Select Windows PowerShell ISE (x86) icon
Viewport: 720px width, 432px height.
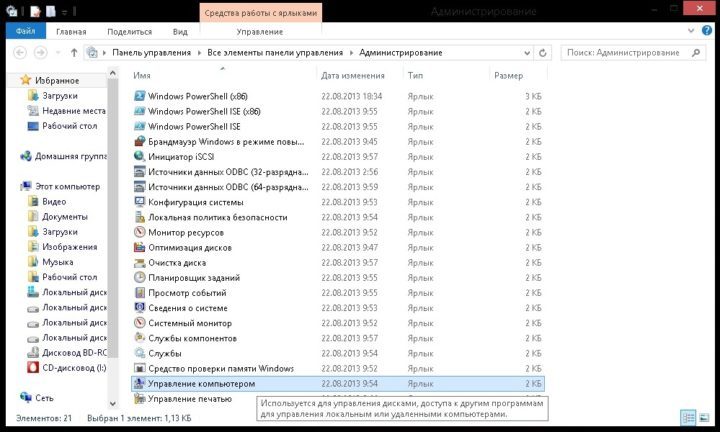tap(140, 111)
